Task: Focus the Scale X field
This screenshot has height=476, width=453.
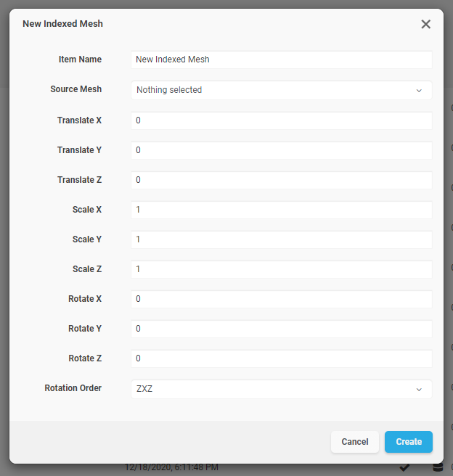Action: pyautogui.click(x=282, y=210)
